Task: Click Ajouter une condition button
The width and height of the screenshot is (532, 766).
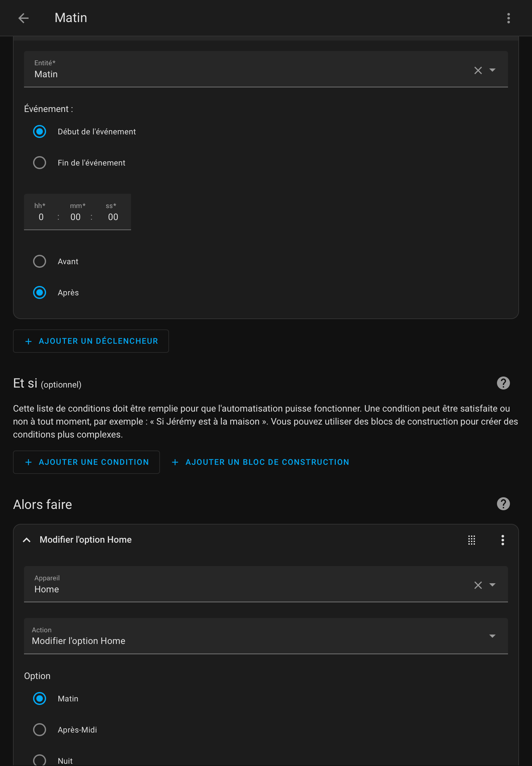Action: (86, 462)
